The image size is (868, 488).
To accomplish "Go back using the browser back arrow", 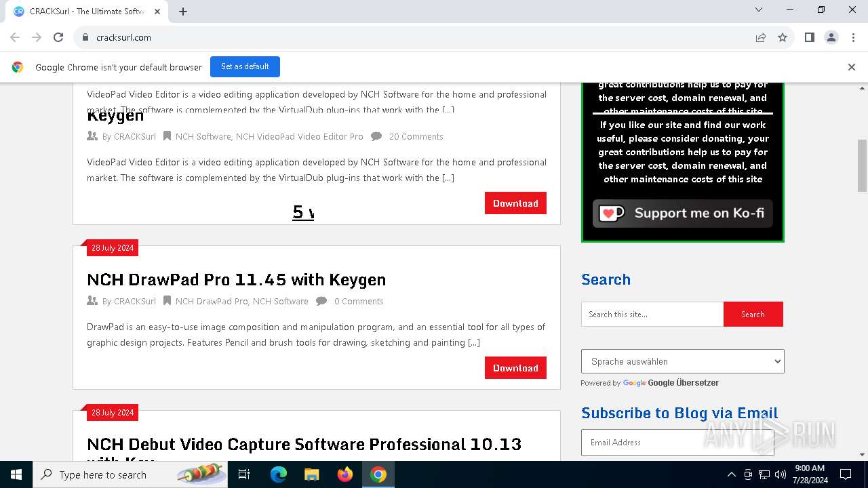I will (15, 37).
